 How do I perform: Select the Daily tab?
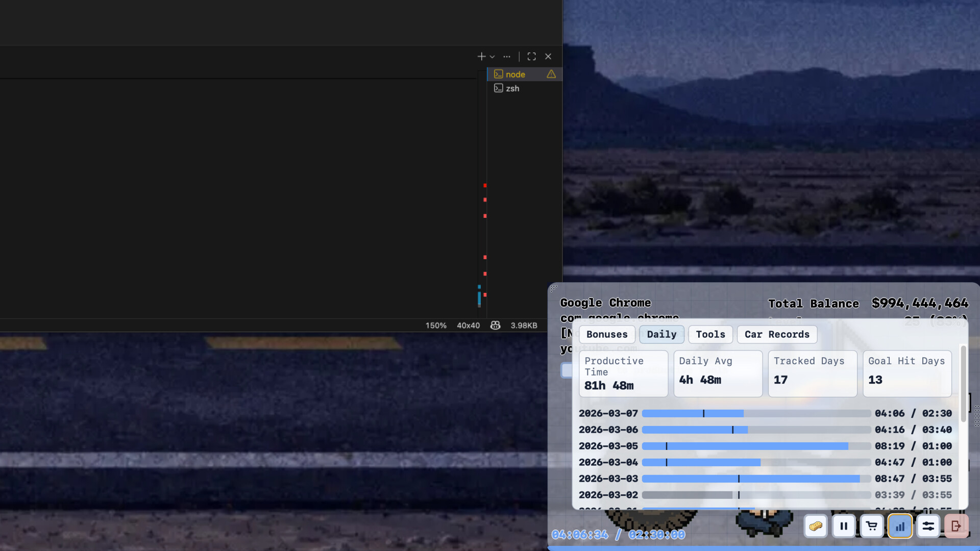pos(661,335)
